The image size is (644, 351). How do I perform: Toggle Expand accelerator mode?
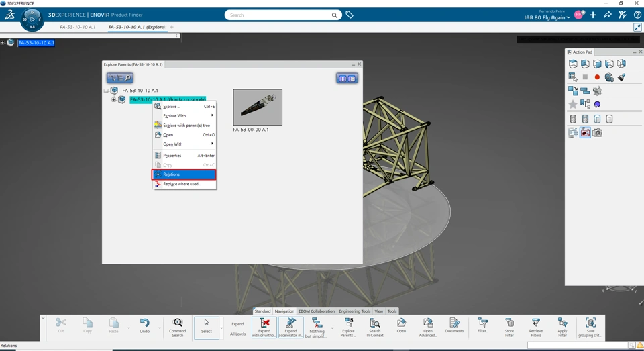tap(290, 328)
